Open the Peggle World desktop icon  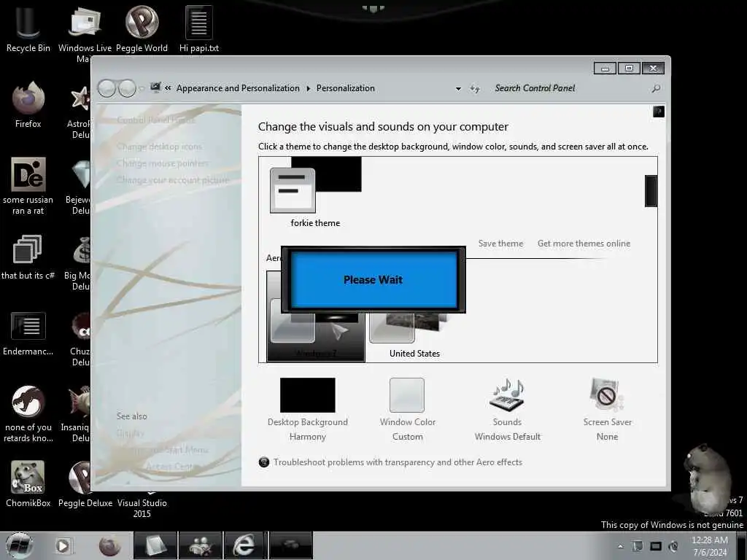click(142, 28)
